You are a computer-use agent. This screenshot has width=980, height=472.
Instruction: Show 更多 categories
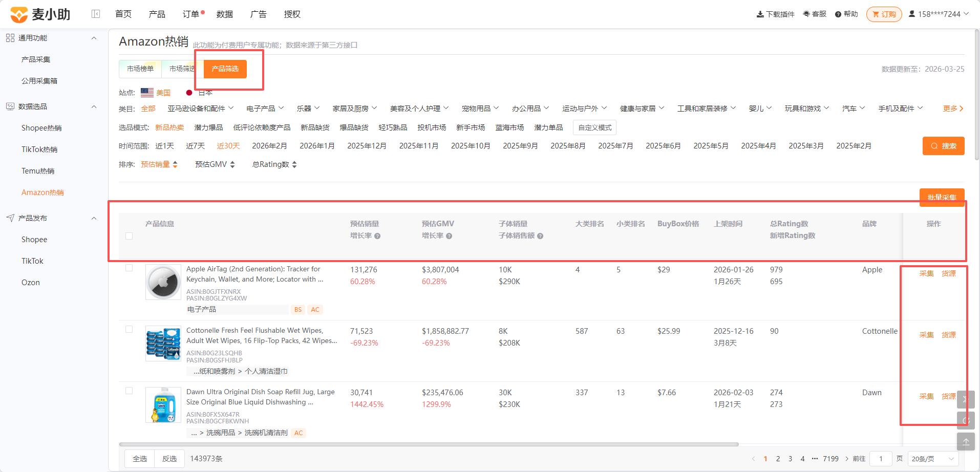pyautogui.click(x=953, y=109)
